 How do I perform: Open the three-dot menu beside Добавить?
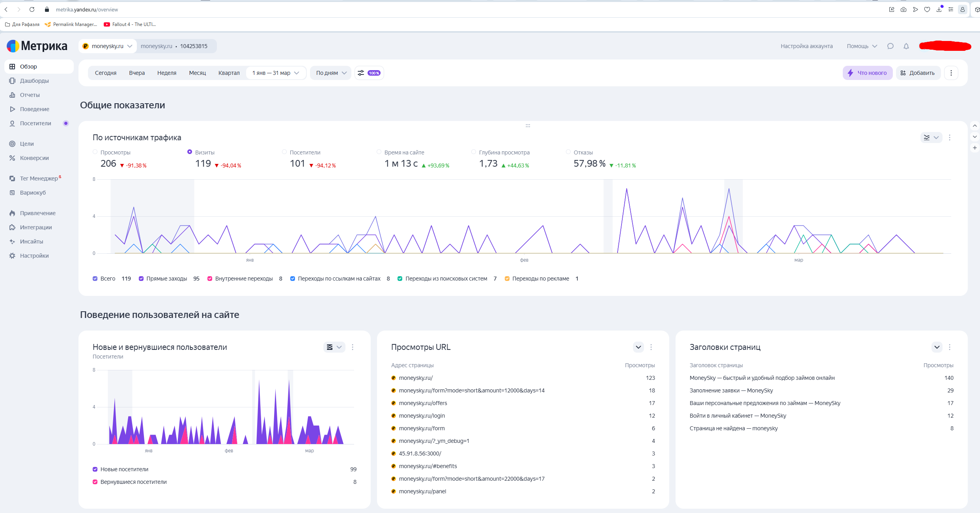coord(951,73)
